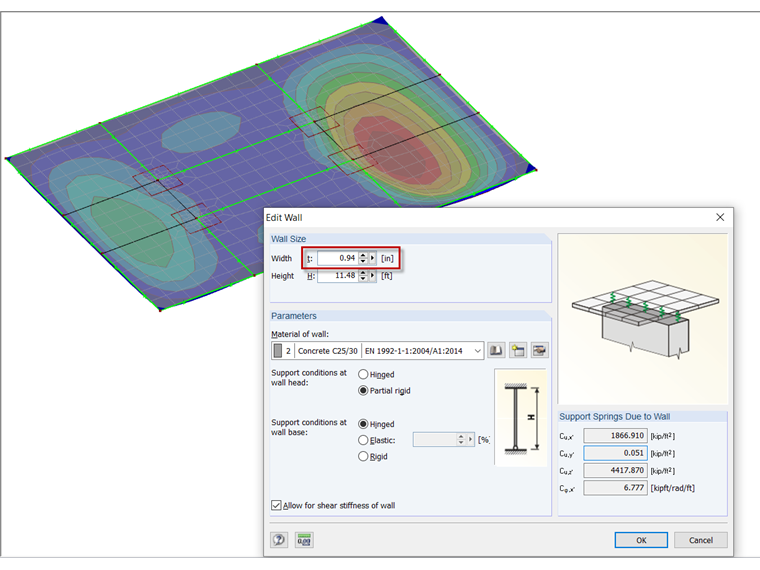Click the 'Material of wall:' label
The width and height of the screenshot is (760, 570).
(300, 334)
